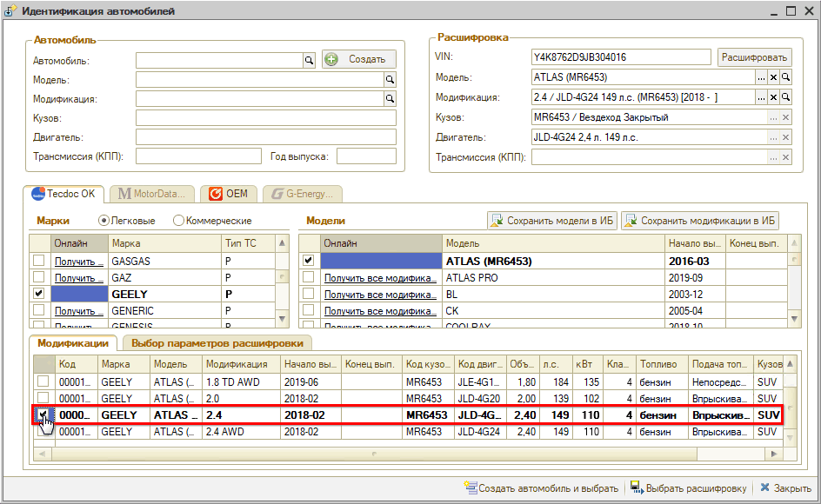This screenshot has height=504, width=821.
Task: Switch to the OEM tab
Action: (x=229, y=194)
